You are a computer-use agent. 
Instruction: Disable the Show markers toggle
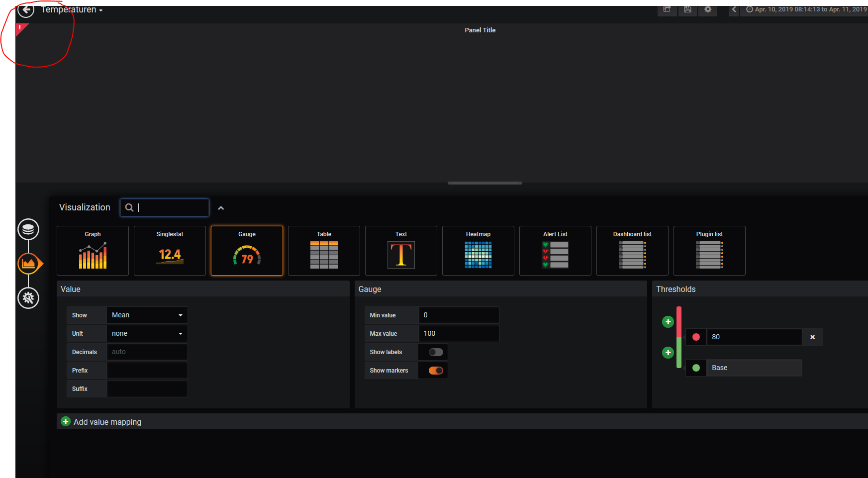tap(436, 371)
